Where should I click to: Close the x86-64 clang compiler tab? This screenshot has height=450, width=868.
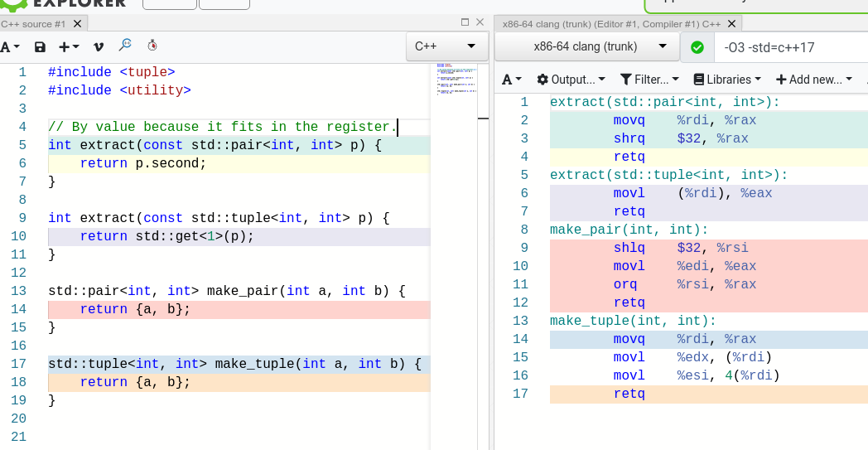(731, 24)
